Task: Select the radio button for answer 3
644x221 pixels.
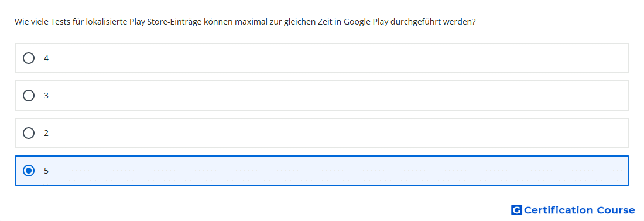Action: tap(29, 96)
